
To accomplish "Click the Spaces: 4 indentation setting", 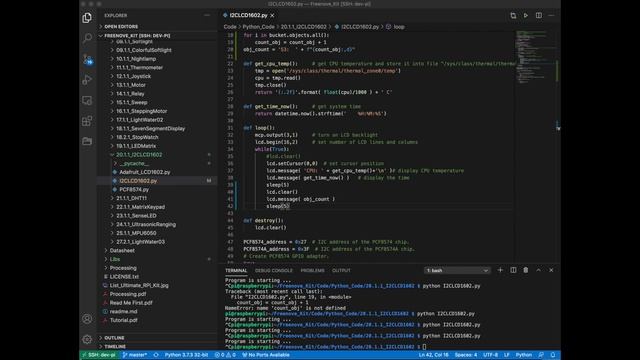I will (x=466, y=355).
